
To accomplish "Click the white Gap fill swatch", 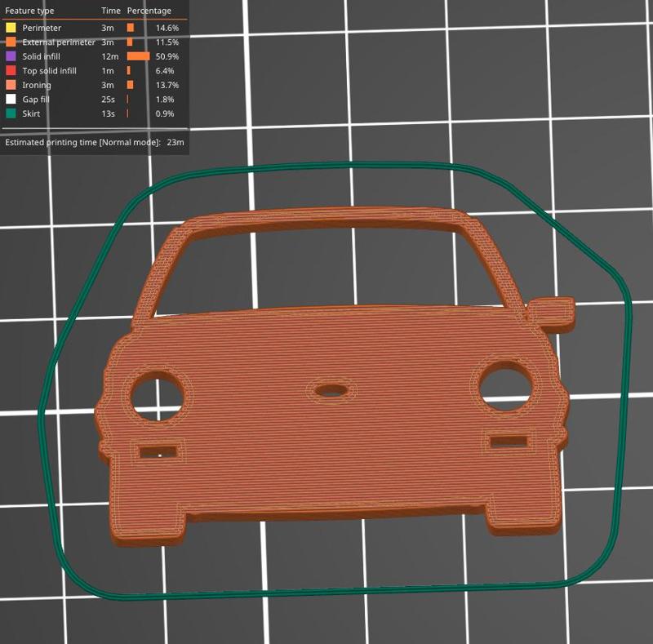I will [x=9, y=100].
